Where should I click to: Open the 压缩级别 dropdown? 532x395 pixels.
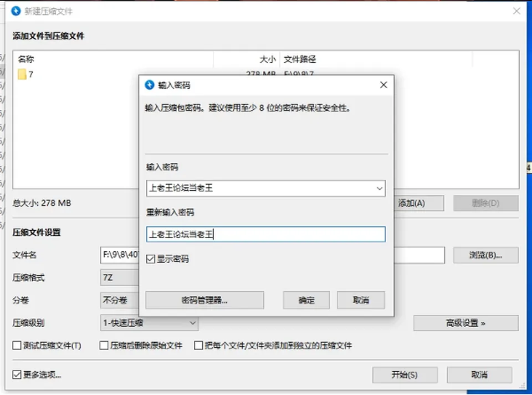[149, 323]
